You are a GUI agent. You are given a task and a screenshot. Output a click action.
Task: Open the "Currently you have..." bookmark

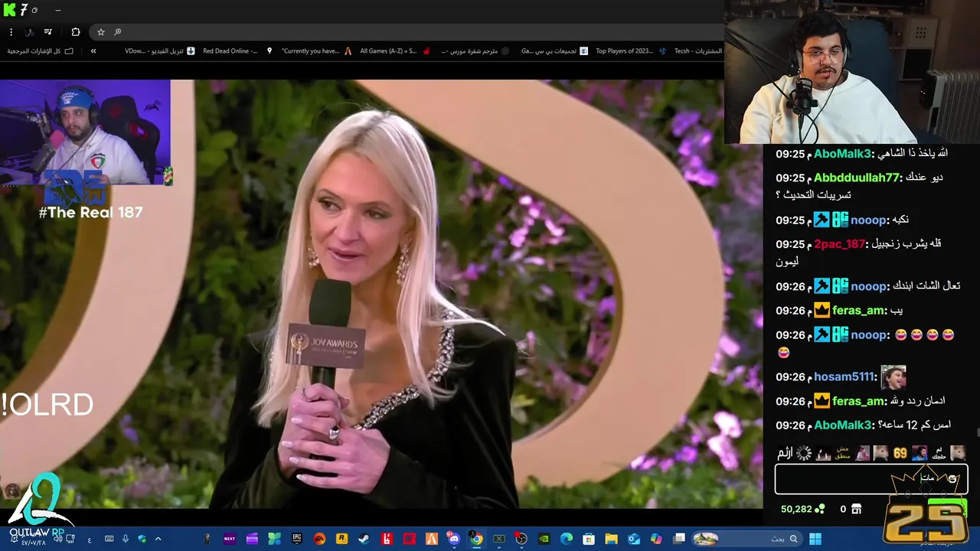click(x=316, y=51)
